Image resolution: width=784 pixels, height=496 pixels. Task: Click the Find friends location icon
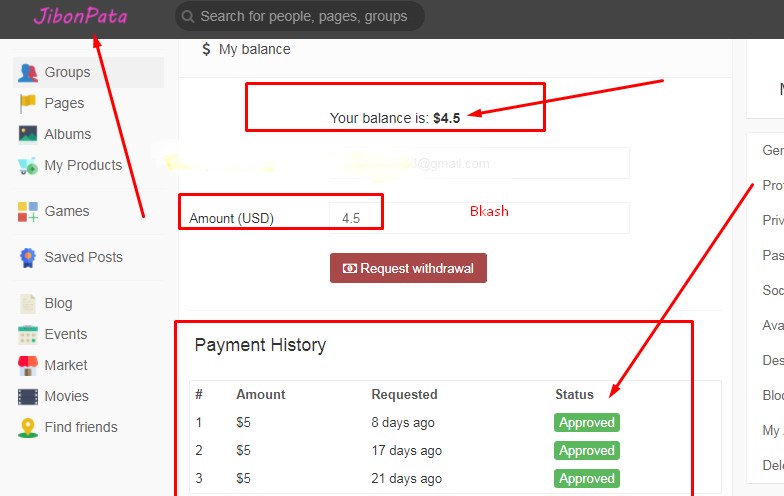point(28,427)
